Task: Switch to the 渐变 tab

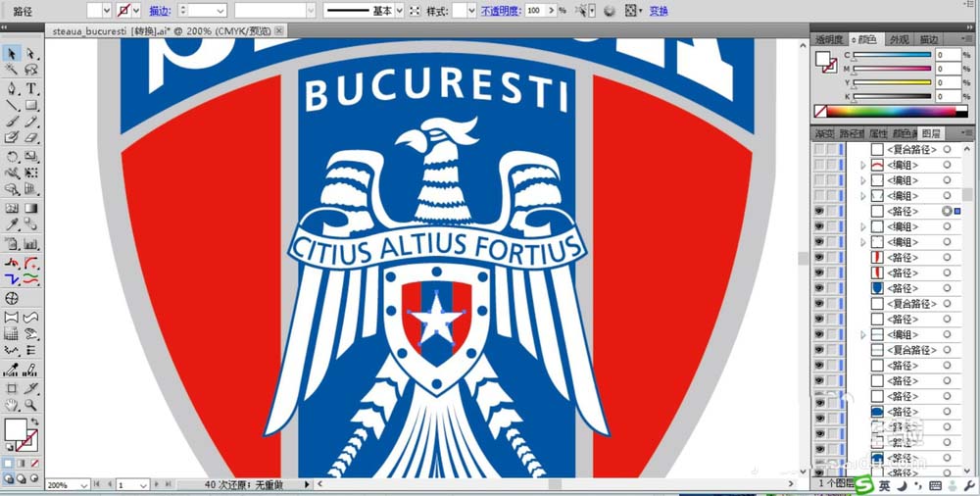Action: click(824, 133)
